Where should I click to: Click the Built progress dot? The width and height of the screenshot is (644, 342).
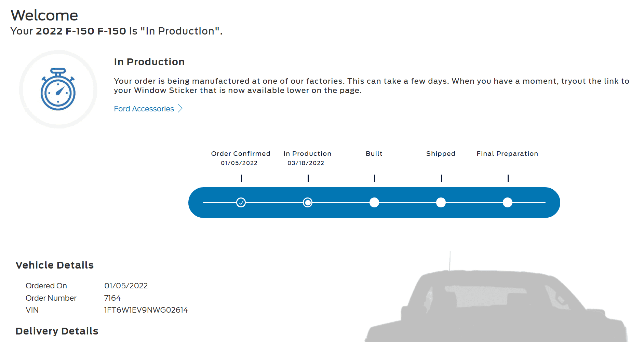(374, 203)
